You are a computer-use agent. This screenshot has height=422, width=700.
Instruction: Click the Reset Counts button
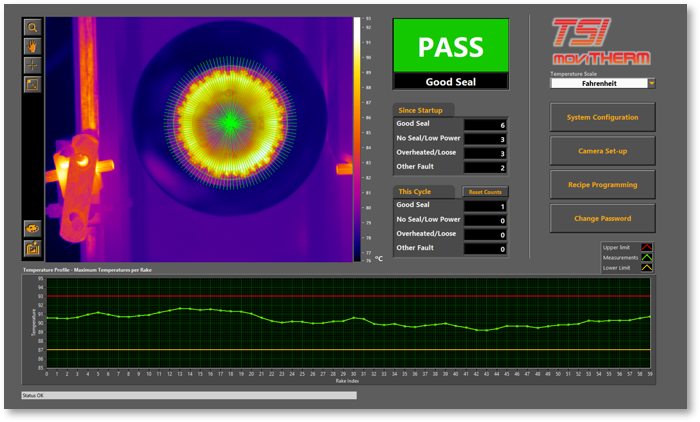click(485, 192)
